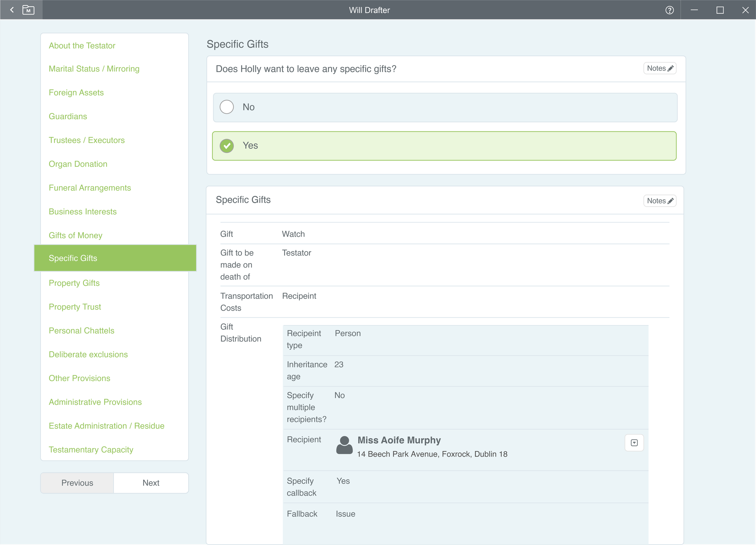Open the help question mark icon
This screenshot has width=756, height=545.
tap(669, 10)
